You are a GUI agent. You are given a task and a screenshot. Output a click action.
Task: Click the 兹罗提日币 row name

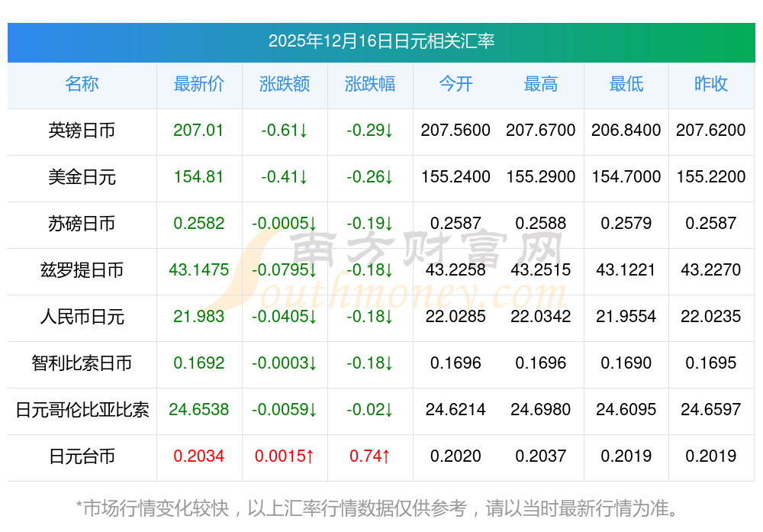click(x=82, y=270)
